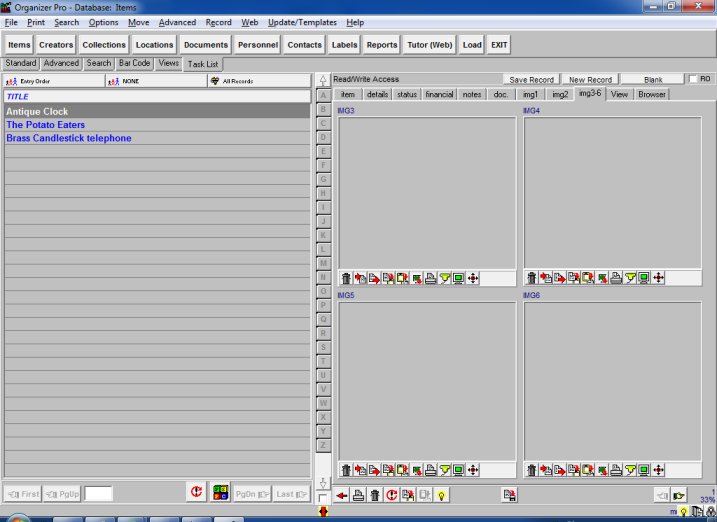Click the red refresh icon below the title list
Viewport: 717px width, 522px height.
[x=196, y=492]
